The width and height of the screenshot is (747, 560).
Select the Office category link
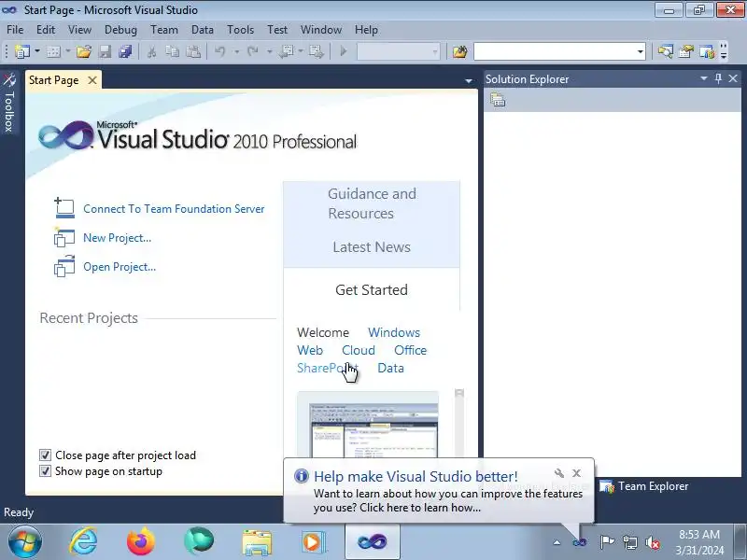pos(410,350)
